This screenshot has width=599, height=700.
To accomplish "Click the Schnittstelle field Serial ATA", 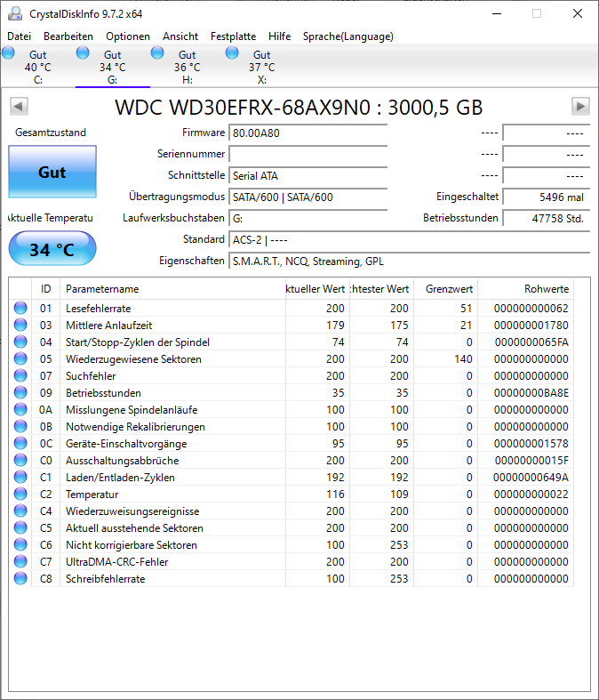I will pos(307,176).
